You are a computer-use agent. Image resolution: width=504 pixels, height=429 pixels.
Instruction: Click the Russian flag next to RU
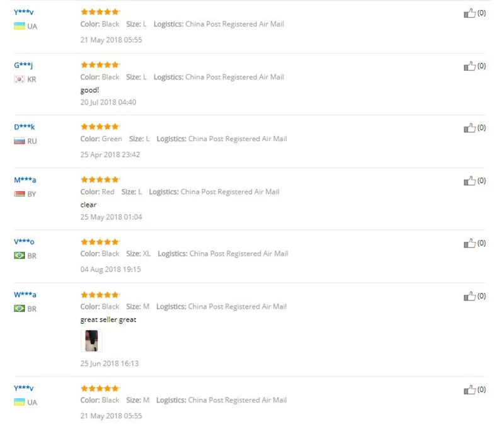tap(20, 141)
